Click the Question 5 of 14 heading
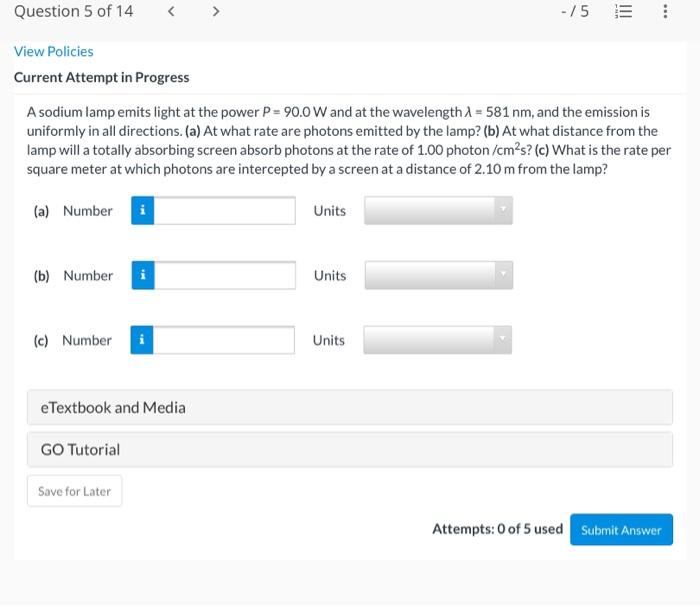This screenshot has height=606, width=700. tap(74, 11)
